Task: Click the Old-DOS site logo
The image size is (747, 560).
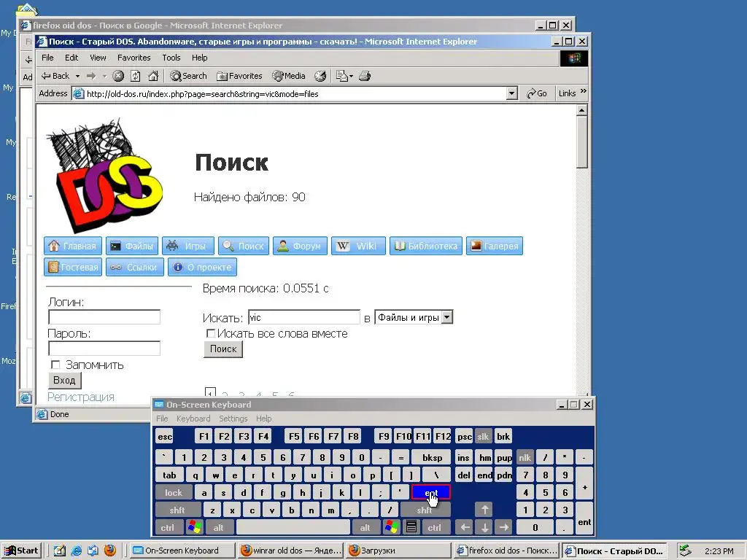Action: [x=105, y=175]
